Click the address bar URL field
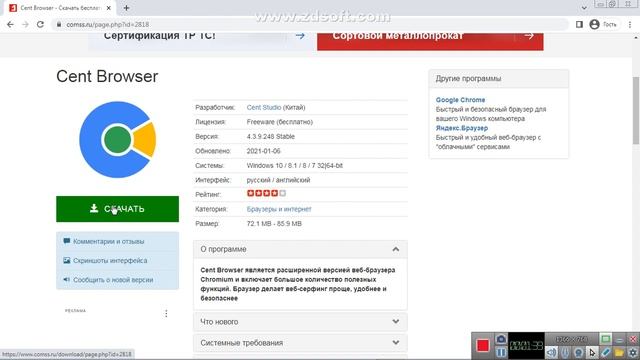This screenshot has height=360, width=640. tap(310, 24)
